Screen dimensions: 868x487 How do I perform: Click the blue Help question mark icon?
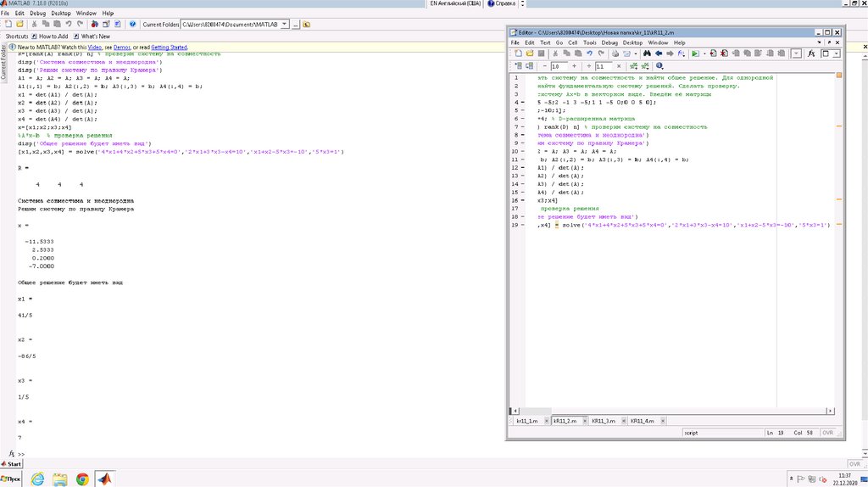click(132, 25)
